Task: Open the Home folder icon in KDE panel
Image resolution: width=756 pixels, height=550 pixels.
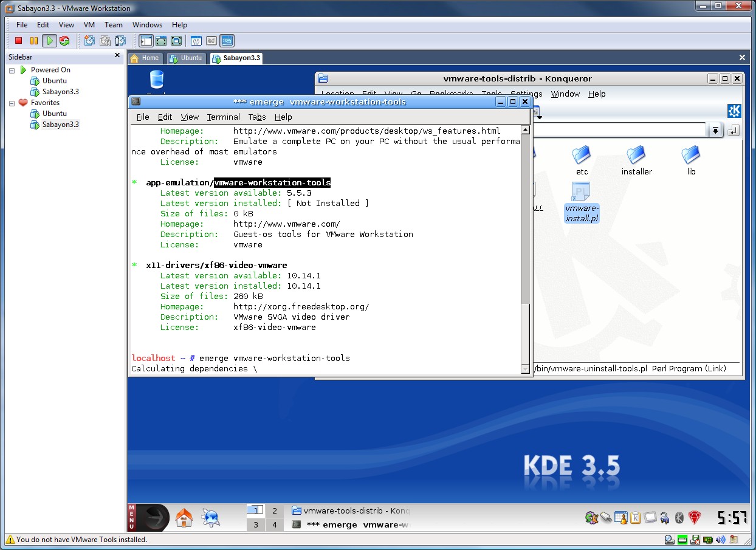Action: [x=184, y=518]
